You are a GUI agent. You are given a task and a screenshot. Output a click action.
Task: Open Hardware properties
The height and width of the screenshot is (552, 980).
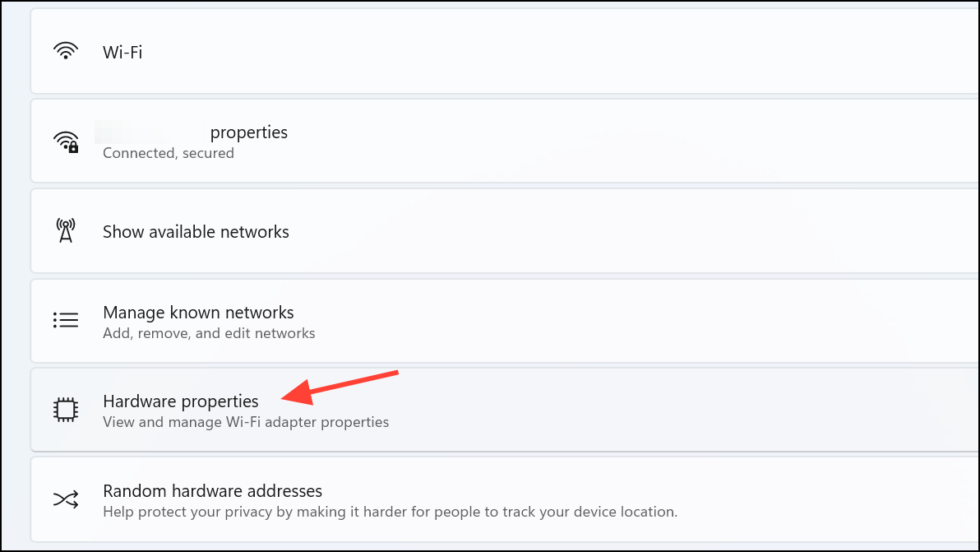[x=505, y=411]
